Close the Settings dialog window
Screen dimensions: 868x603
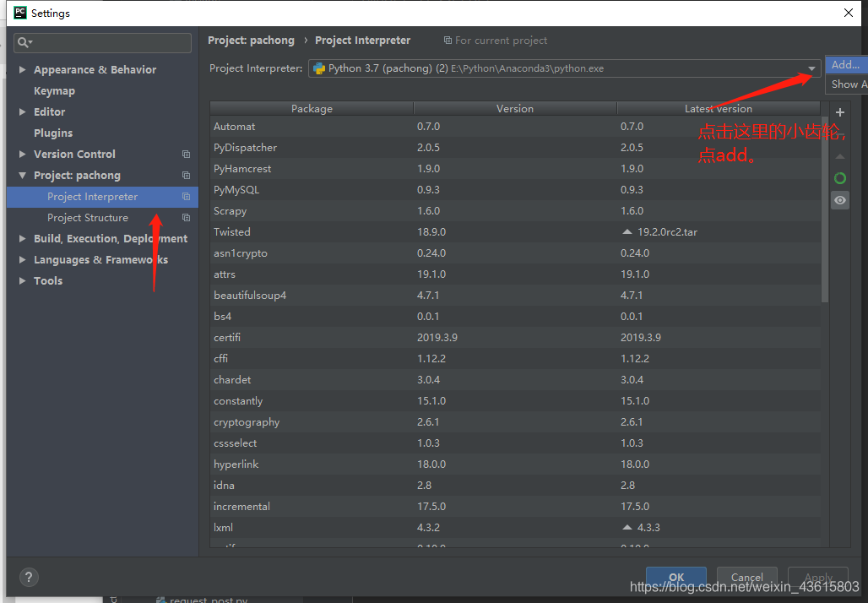[848, 13]
